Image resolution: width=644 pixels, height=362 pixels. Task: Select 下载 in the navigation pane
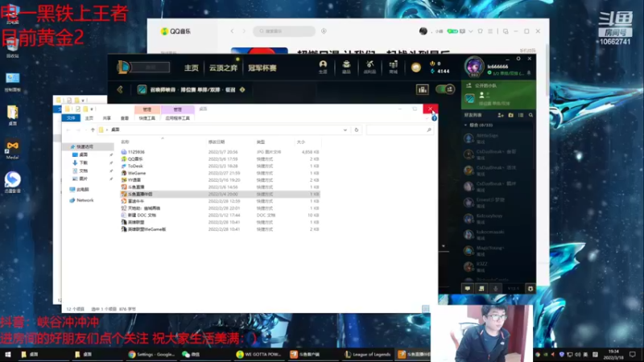[x=84, y=162]
